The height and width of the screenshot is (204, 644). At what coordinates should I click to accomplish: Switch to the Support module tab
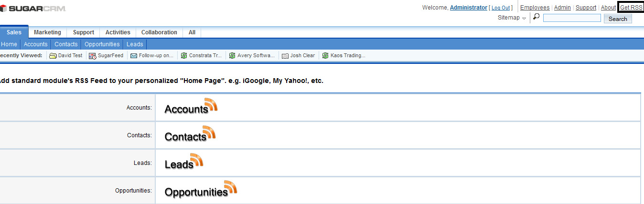(x=84, y=32)
